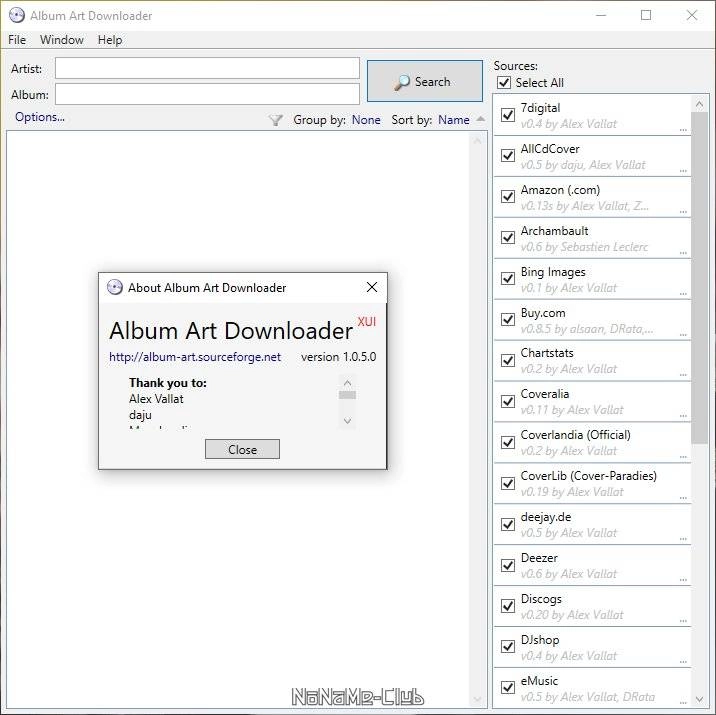The height and width of the screenshot is (715, 716).
Task: Toggle the Bing Images source checkbox
Action: coord(508,278)
